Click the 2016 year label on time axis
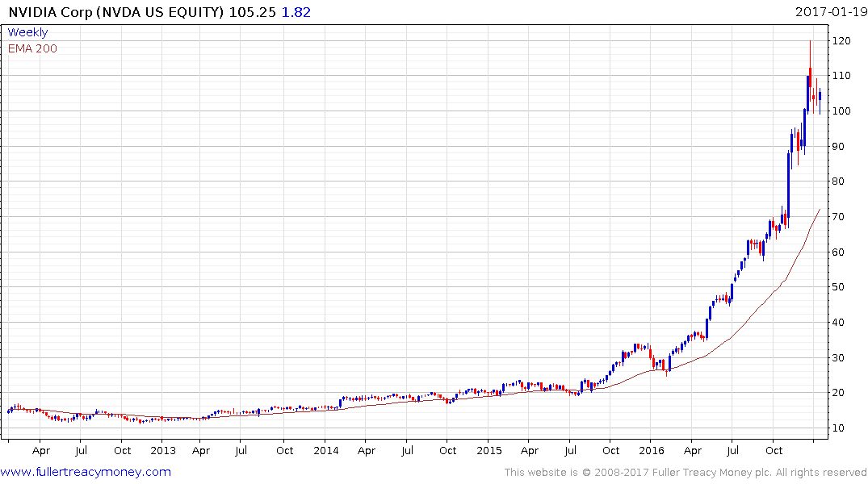Viewport: 868px width, 484px height. click(x=652, y=451)
